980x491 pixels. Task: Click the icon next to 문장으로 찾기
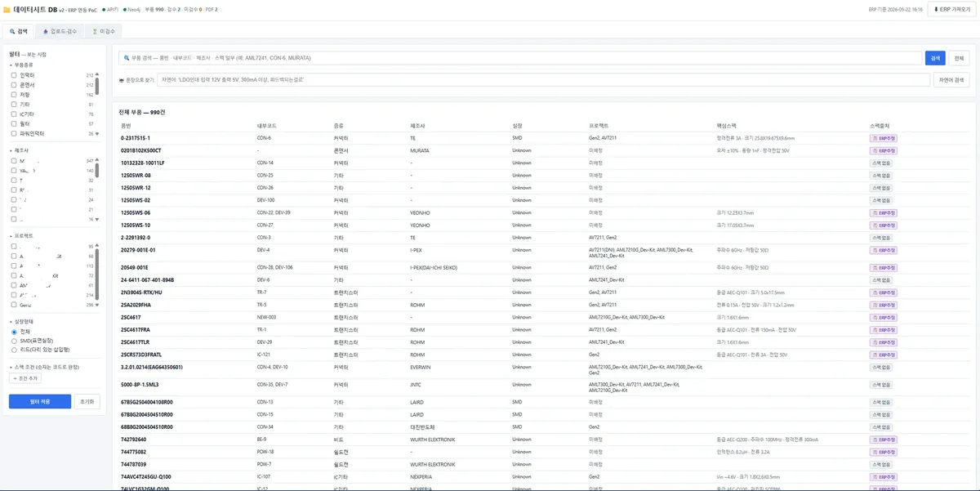point(122,80)
